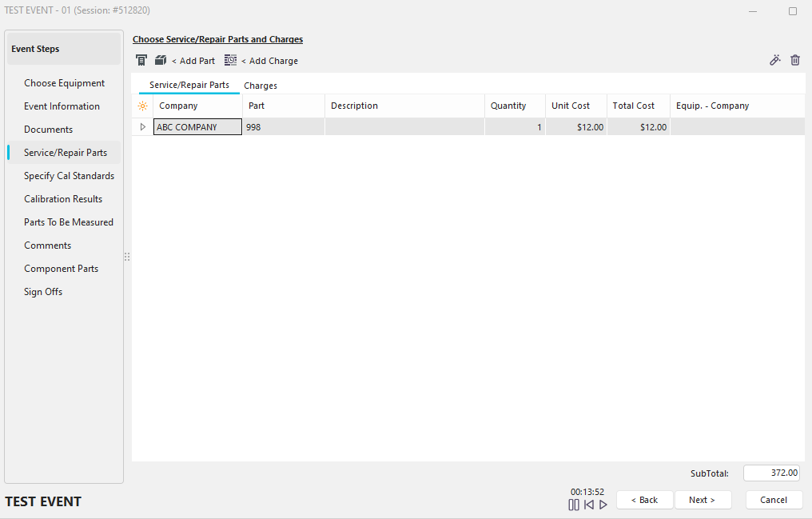Click the magic wand icon
812x519 pixels.
774,60
